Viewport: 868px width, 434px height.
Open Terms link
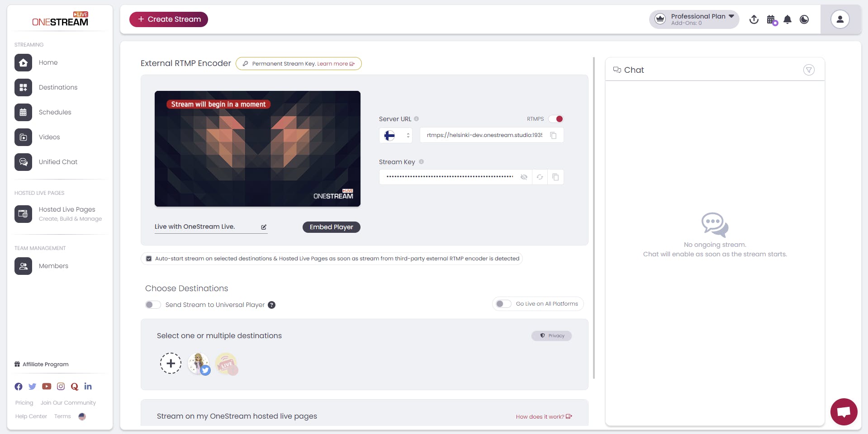click(x=62, y=416)
